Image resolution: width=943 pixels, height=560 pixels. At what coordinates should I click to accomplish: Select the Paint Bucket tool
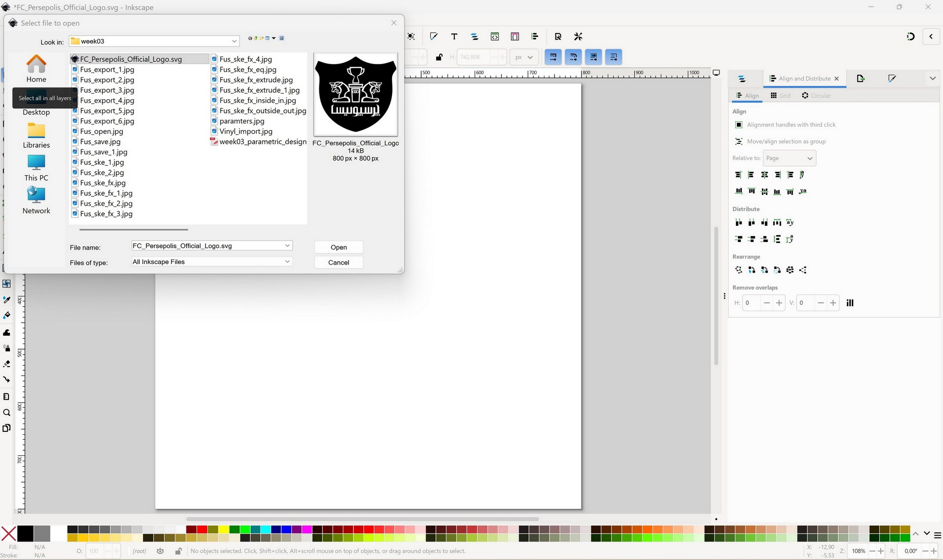click(7, 316)
